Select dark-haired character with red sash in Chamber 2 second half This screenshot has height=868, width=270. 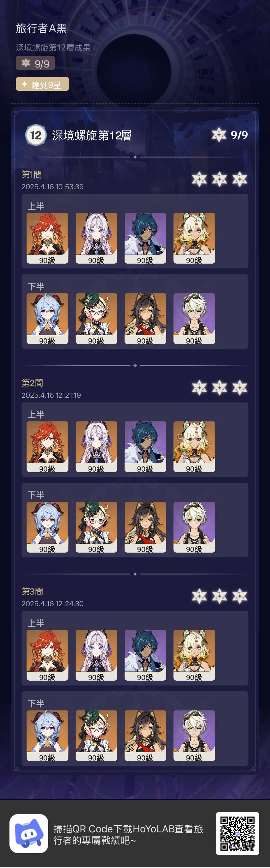point(145,527)
